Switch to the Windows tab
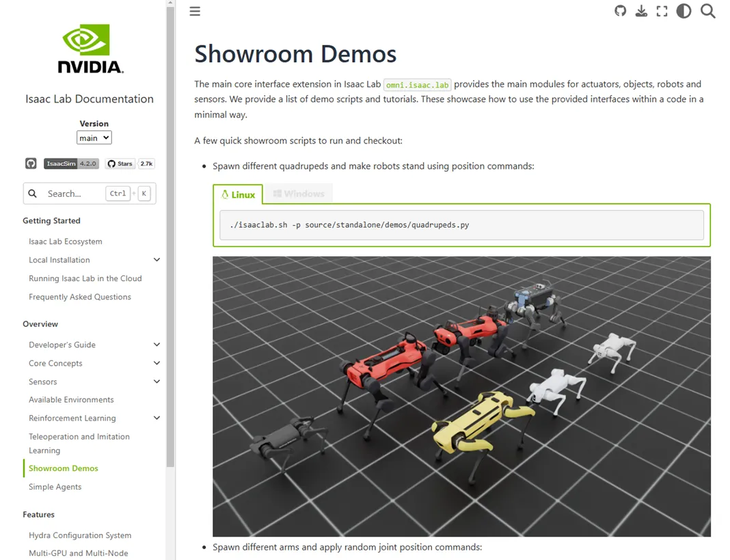The height and width of the screenshot is (560, 730). [x=299, y=194]
